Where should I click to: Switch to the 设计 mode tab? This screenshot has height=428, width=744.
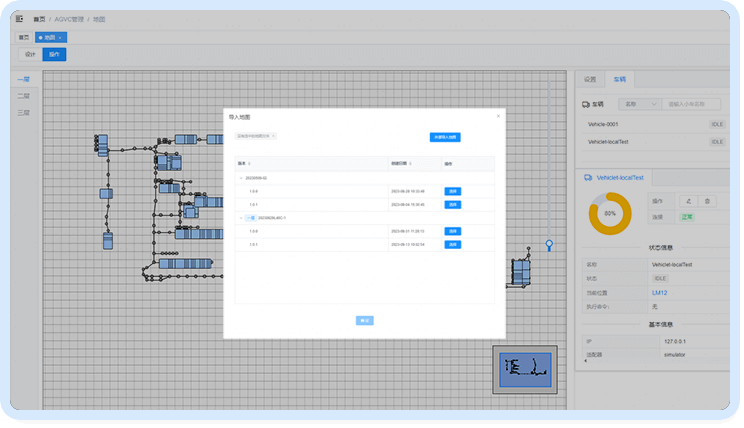coord(30,54)
